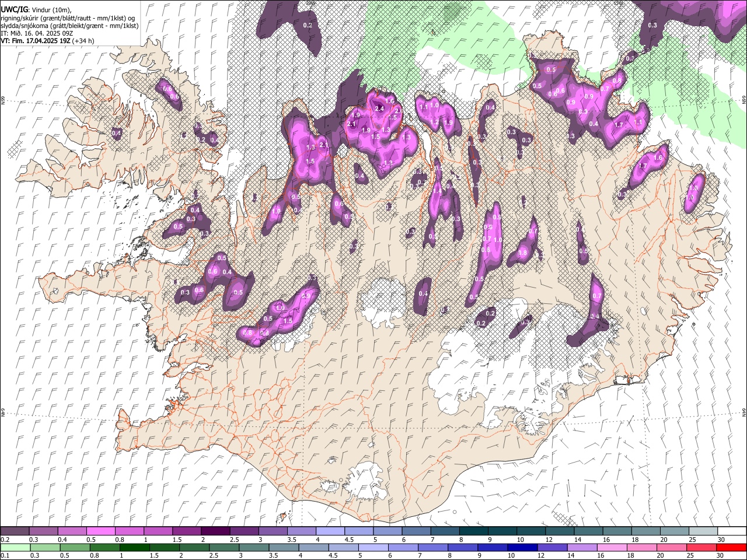This screenshot has height=560, width=747.
Task: Select the upper scale swatch starting at 0.8
Action: pos(130,531)
